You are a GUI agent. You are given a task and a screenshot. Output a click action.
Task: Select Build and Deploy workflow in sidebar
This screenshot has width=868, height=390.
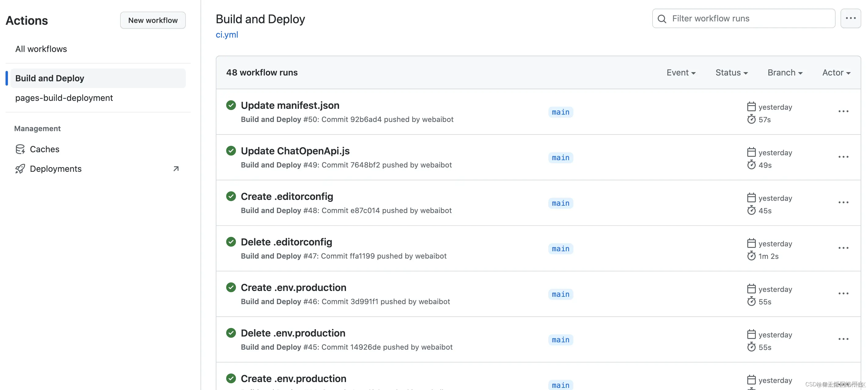[50, 78]
